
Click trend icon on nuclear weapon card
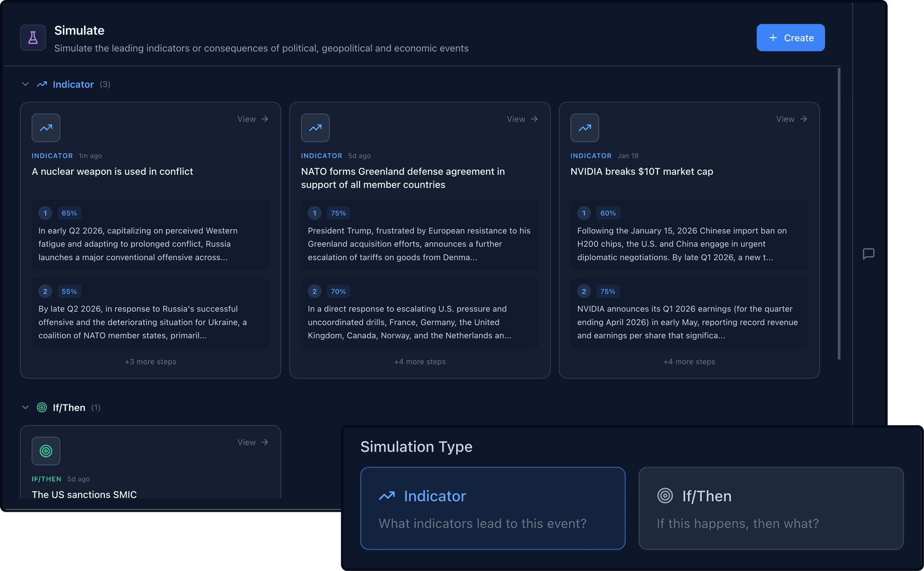[46, 128]
